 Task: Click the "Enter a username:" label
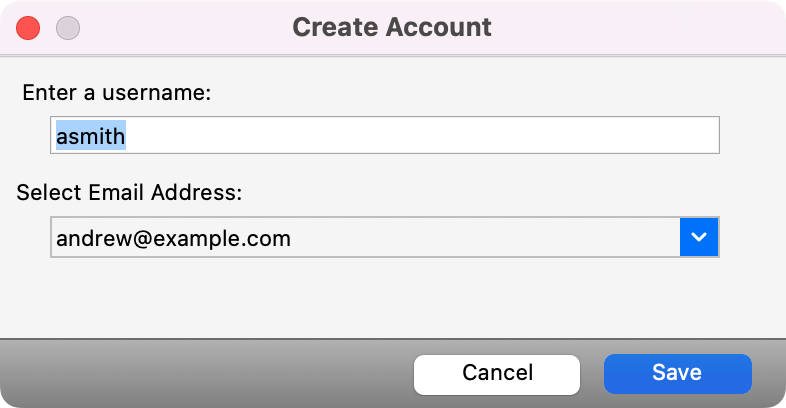tap(117, 93)
